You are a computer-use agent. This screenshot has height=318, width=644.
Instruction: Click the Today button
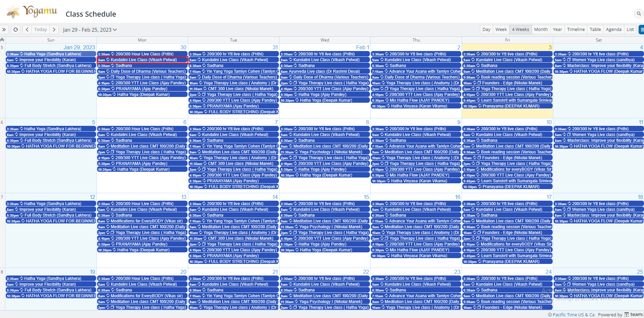[x=40, y=30]
